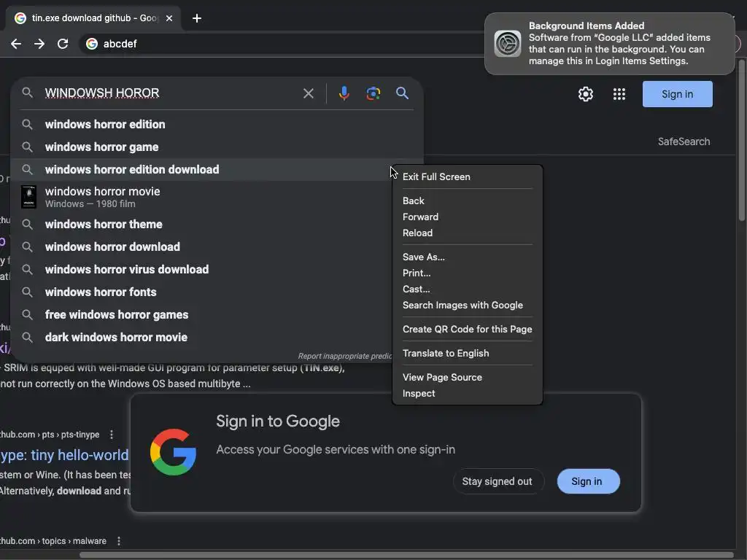Open a new tab with plus icon
This screenshot has width=747, height=560.
tap(197, 18)
